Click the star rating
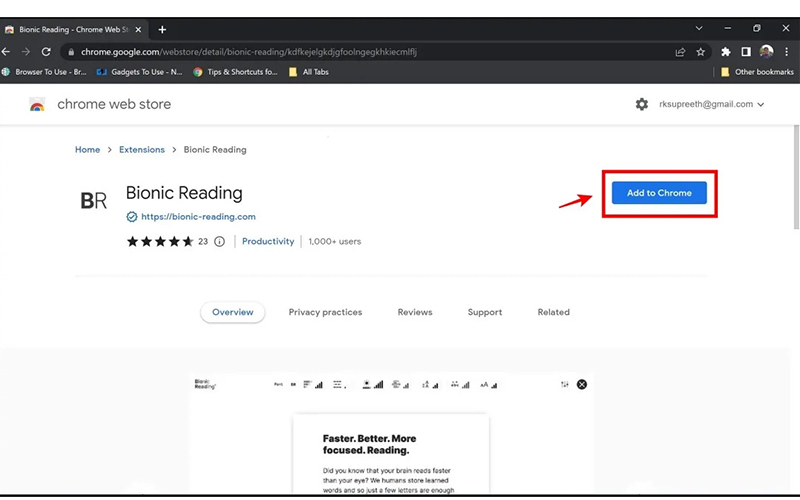 point(160,241)
